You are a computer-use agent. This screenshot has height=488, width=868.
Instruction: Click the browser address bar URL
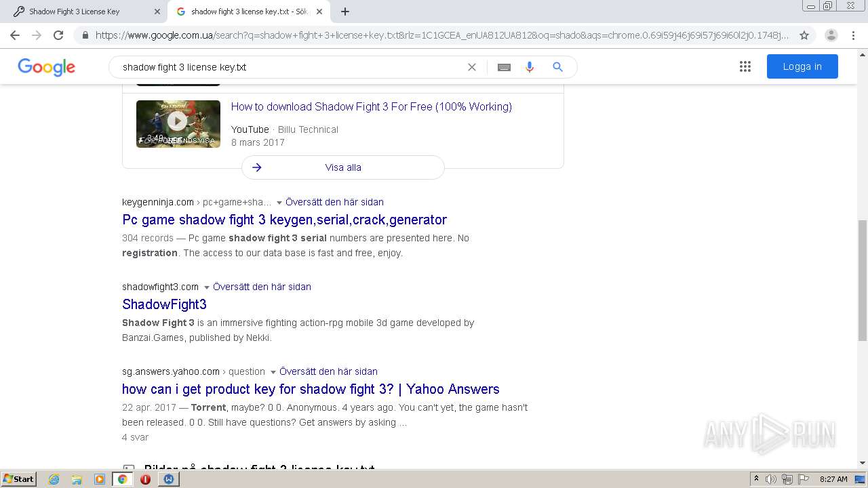click(441, 35)
